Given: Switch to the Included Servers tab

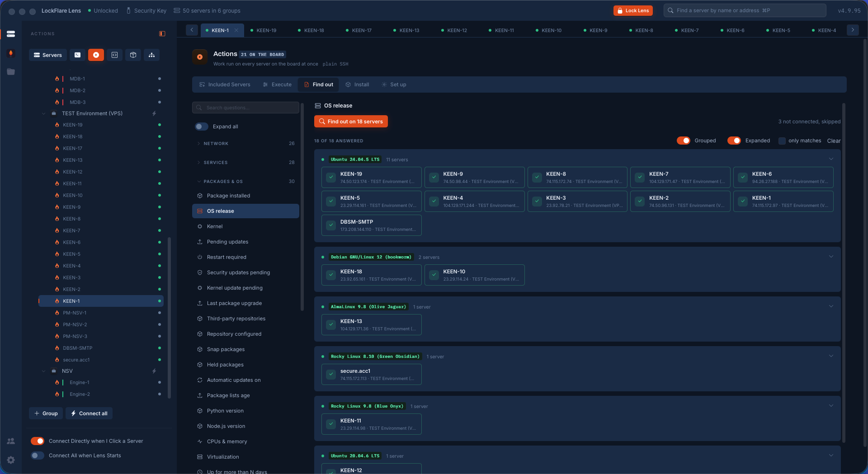Looking at the screenshot, I should click(225, 84).
